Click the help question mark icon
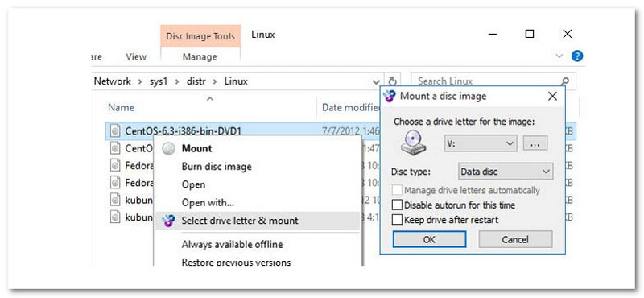Viewport: 644px width, 298px height. click(x=577, y=56)
